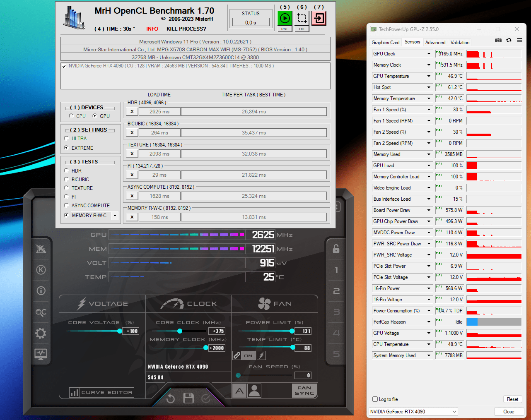Screen dimensions: 531x420
Task: Click the RST button under play icon
Action: tap(285, 29)
